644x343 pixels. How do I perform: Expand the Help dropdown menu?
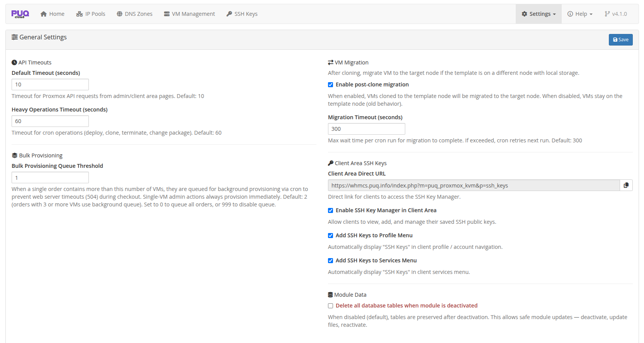pyautogui.click(x=580, y=14)
